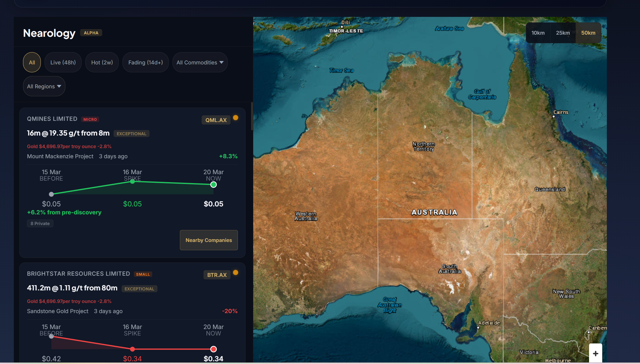Click the orange status dot beside BTR.AX

[x=235, y=273]
